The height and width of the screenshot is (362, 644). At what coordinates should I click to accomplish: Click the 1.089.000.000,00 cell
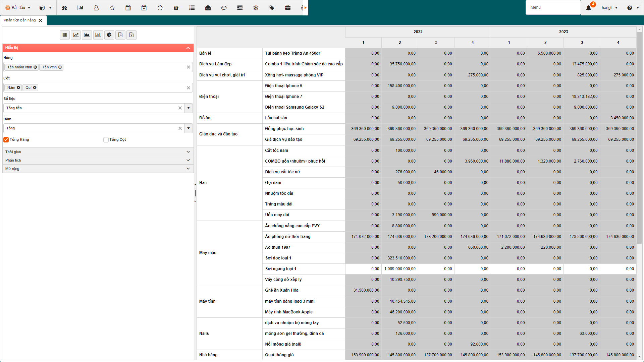[400, 269]
